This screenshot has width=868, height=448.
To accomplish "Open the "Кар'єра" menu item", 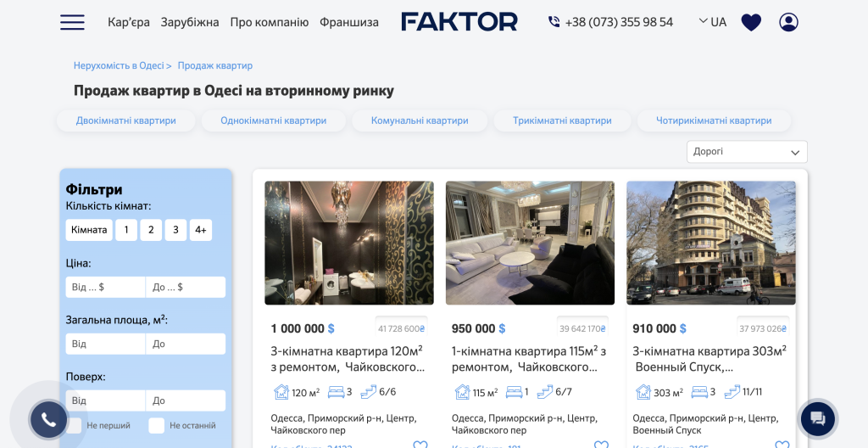I will pos(129,22).
